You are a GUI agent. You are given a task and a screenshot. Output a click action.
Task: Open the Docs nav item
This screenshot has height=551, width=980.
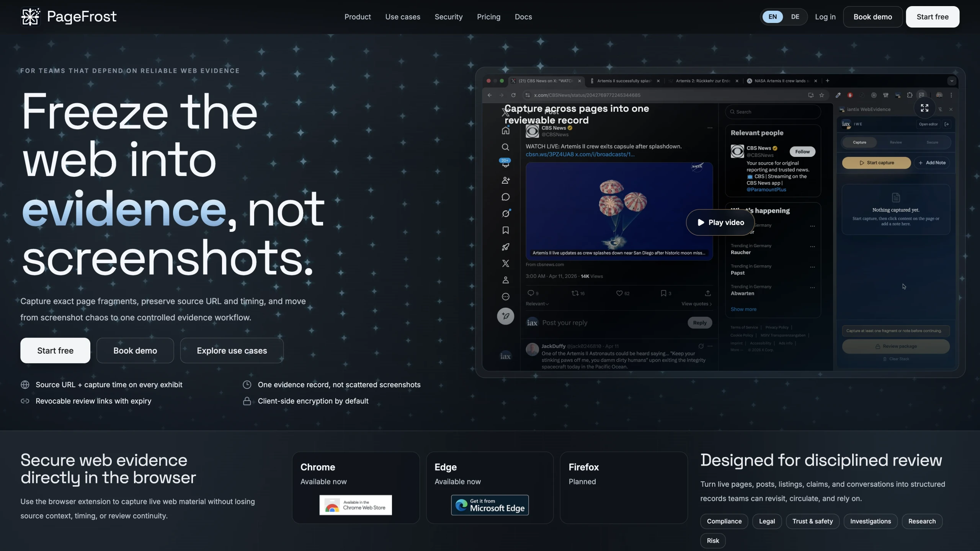523,17
